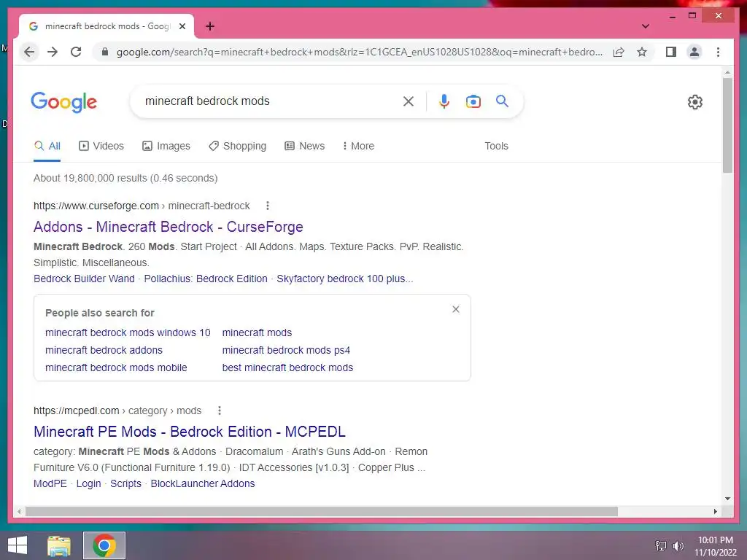
Task: Open File Explorer from taskbar
Action: [59, 545]
